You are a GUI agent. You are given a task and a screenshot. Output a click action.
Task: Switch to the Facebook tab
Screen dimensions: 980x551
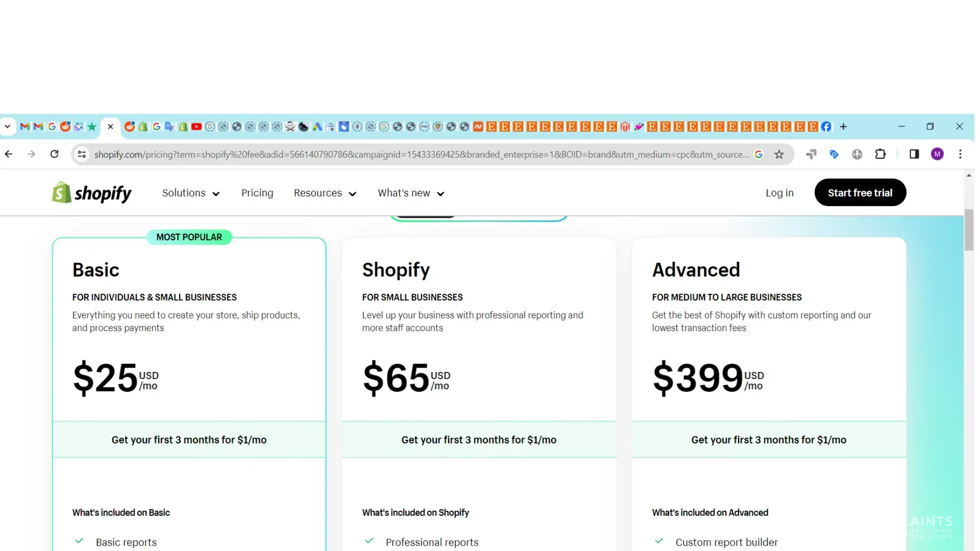(826, 127)
